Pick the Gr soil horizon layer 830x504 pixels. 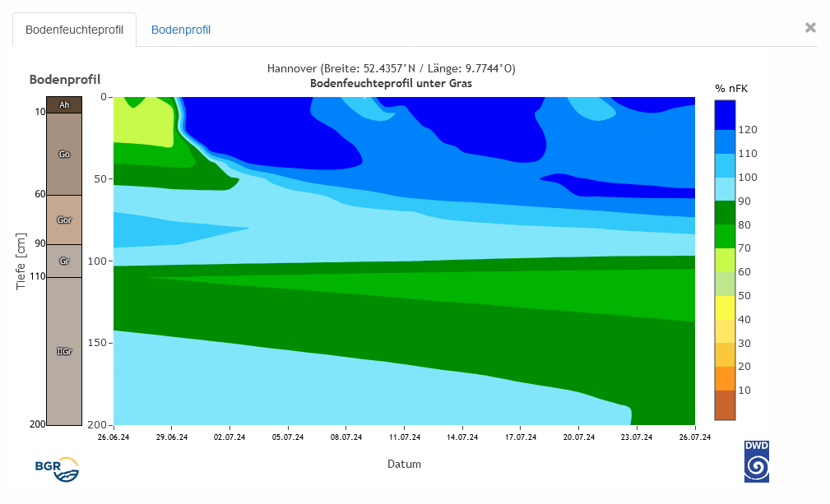click(64, 261)
